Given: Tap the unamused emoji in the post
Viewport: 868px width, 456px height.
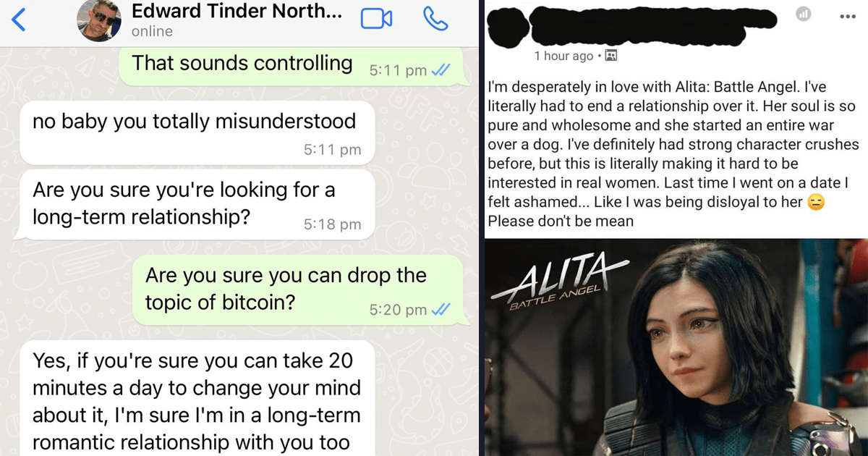Looking at the screenshot, I should (817, 203).
